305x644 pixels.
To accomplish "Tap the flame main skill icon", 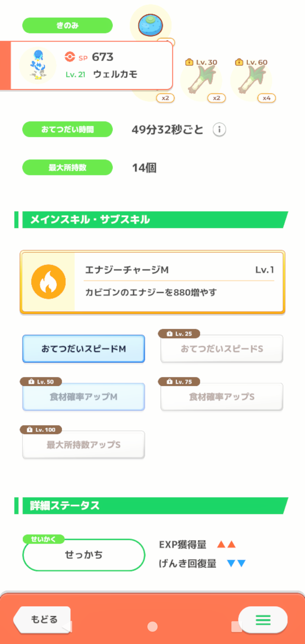I will point(48,282).
